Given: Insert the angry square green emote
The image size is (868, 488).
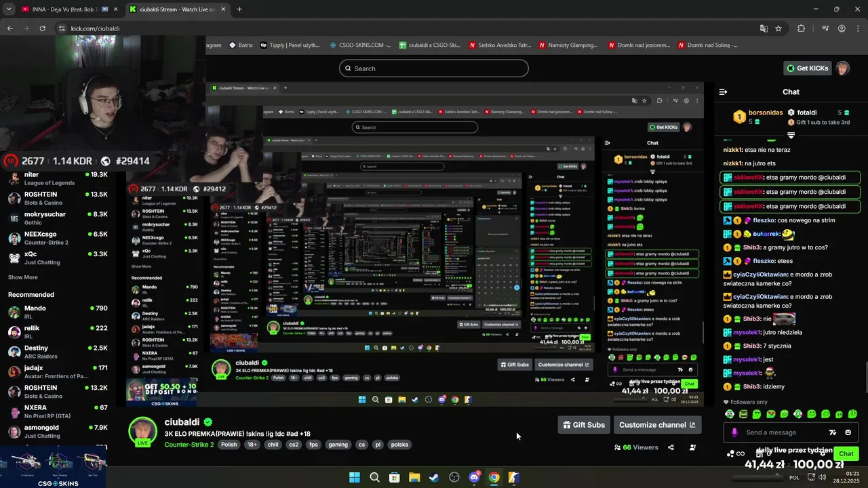Looking at the screenshot, I should tap(743, 414).
